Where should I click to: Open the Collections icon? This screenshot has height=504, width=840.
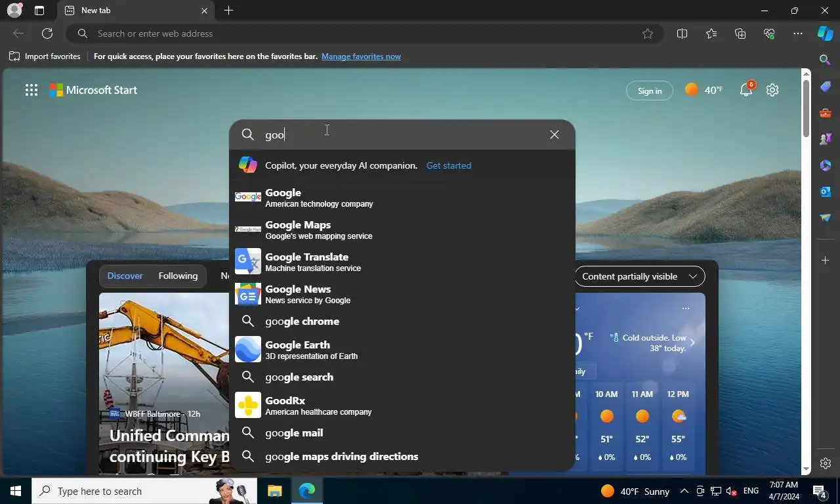740,33
